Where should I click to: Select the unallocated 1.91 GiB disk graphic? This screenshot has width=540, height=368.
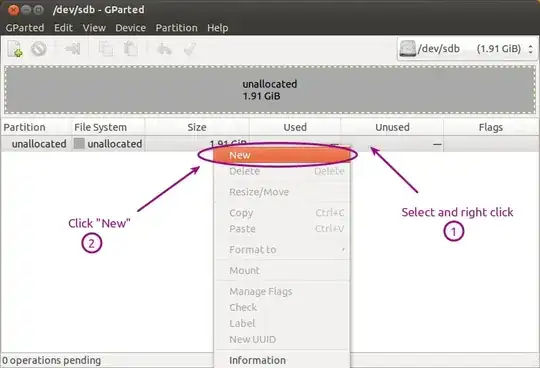click(x=270, y=90)
